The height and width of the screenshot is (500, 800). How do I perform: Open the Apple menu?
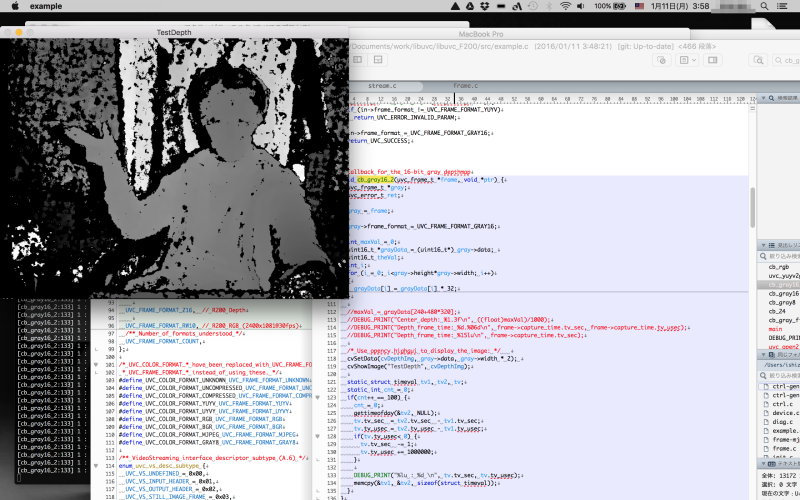pyautogui.click(x=15, y=6)
